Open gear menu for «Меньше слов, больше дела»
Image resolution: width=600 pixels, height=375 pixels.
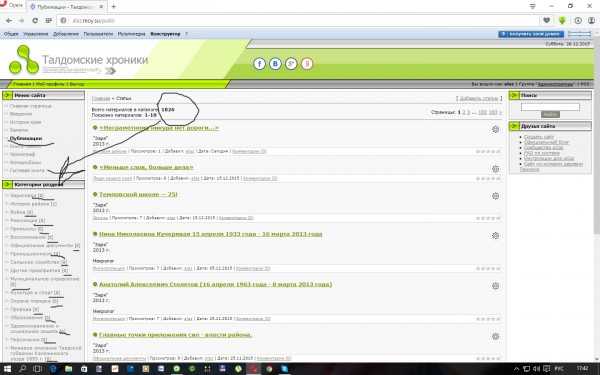(496, 169)
